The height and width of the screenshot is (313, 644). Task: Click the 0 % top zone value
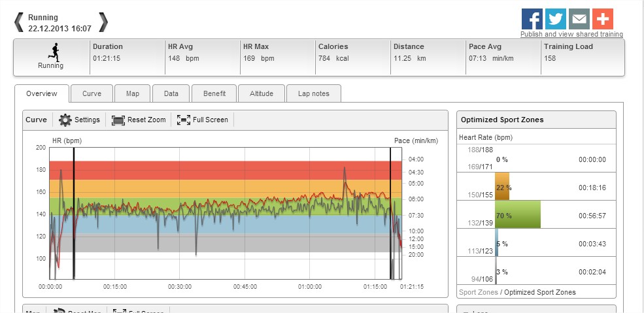pos(502,159)
